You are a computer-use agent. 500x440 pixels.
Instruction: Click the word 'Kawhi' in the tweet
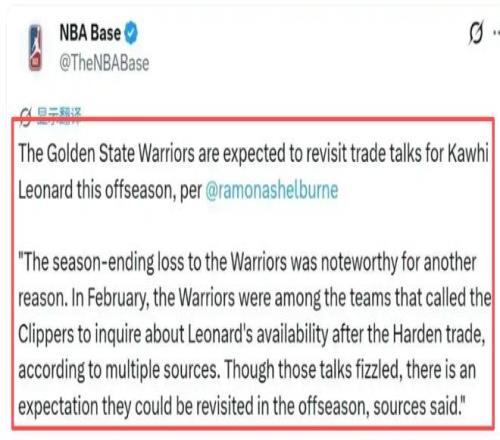coord(468,153)
